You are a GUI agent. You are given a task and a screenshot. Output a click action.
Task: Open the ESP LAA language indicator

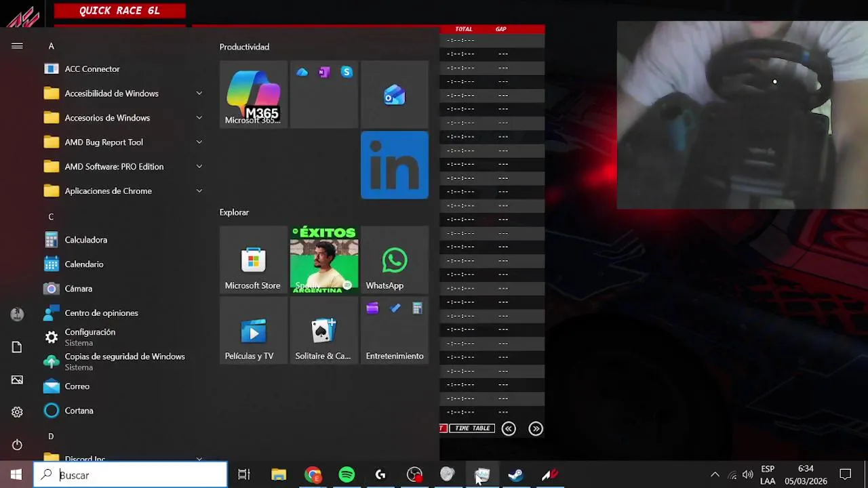pos(768,474)
